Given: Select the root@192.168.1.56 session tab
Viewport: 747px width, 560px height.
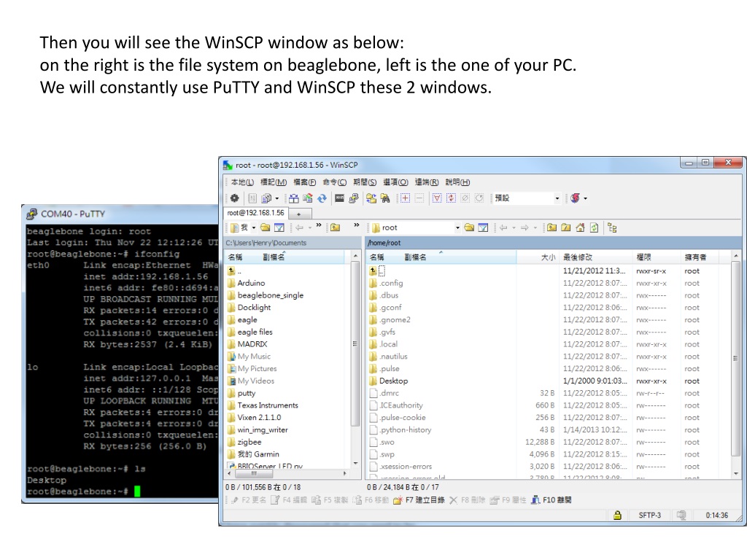Looking at the screenshot, I should click(x=256, y=213).
